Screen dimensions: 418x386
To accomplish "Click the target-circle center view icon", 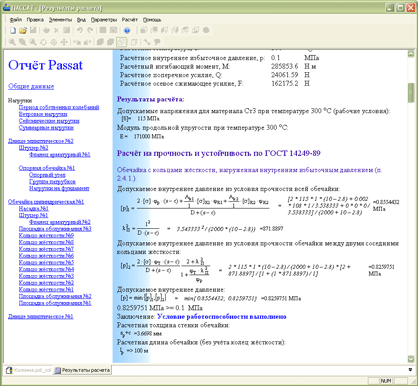I will (54, 42).
